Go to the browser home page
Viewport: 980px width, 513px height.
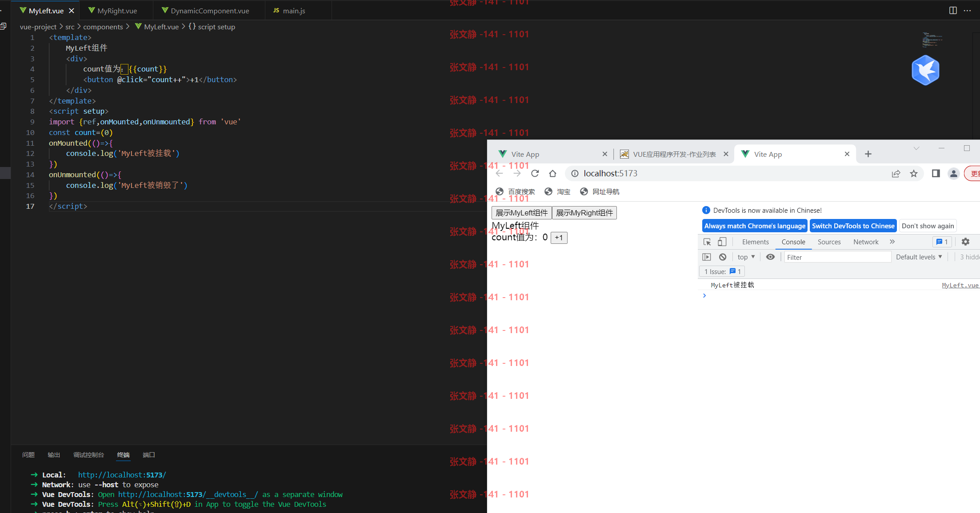coord(552,173)
